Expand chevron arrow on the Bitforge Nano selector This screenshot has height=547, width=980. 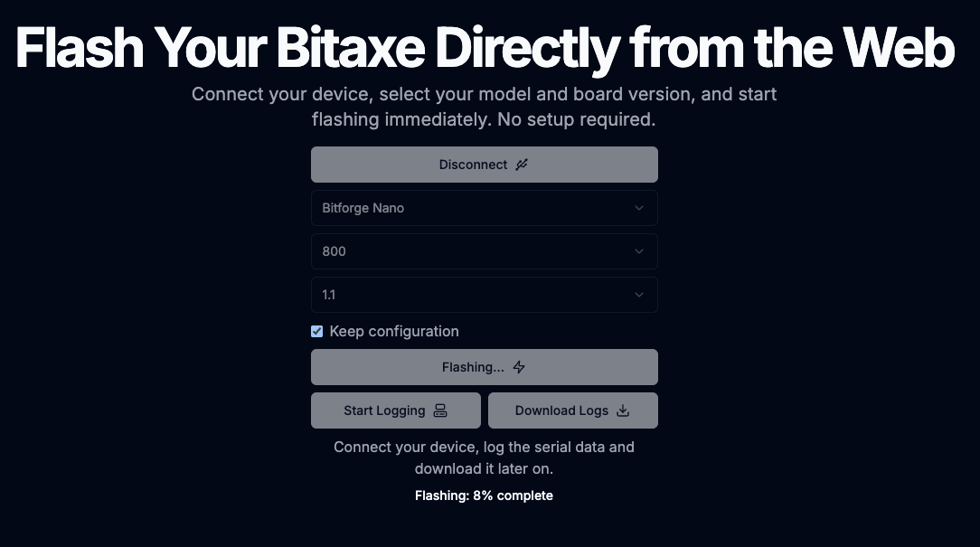[x=639, y=208]
